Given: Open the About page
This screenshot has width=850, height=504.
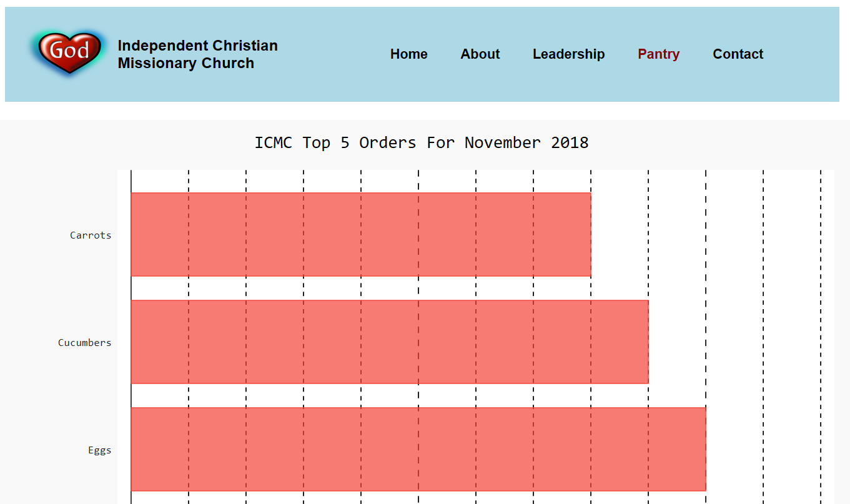Looking at the screenshot, I should [x=480, y=54].
